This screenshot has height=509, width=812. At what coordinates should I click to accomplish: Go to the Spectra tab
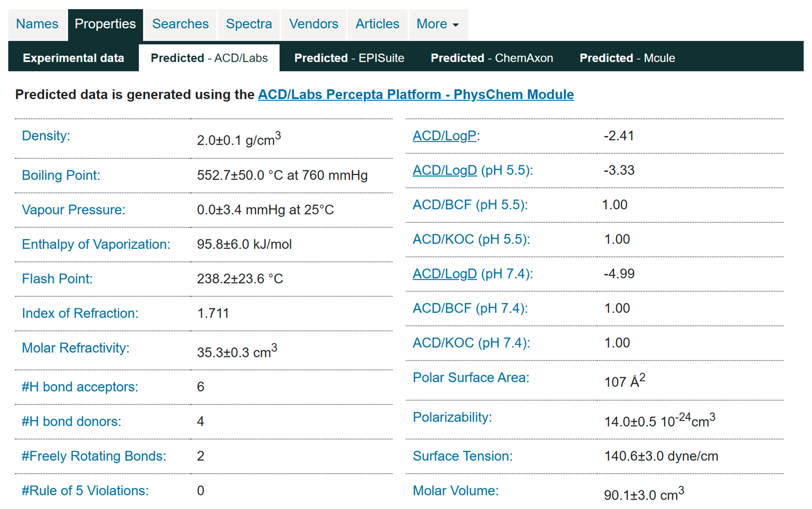click(249, 24)
